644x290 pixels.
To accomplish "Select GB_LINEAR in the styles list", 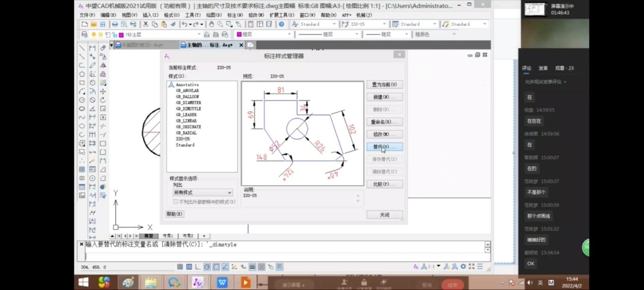I will tap(186, 121).
